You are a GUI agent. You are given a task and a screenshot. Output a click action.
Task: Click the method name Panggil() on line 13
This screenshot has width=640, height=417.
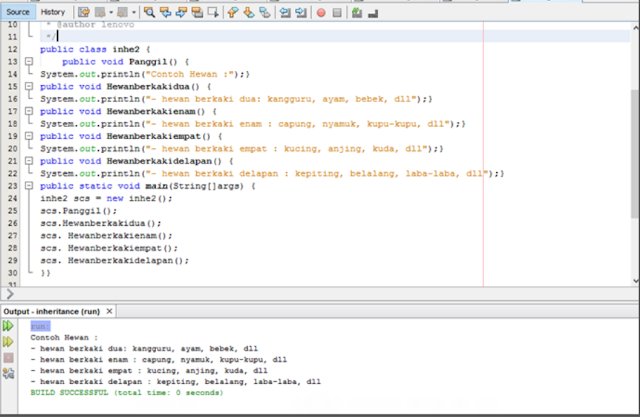[x=153, y=62]
